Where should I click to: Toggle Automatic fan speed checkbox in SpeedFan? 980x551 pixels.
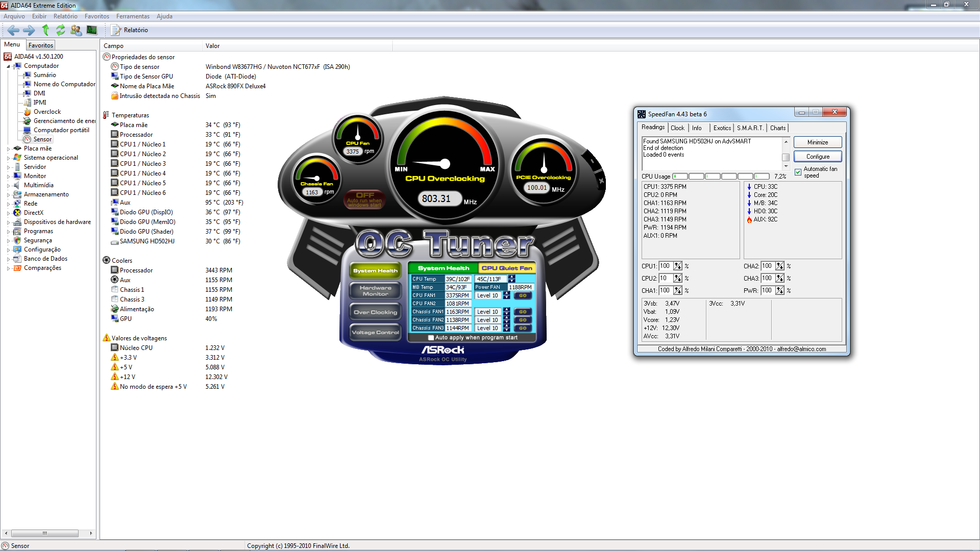798,172
